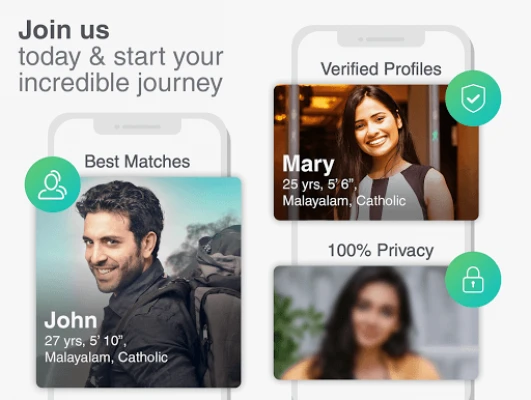Click the 'today & start your' text line
This screenshot has height=400, width=531.
(121, 57)
